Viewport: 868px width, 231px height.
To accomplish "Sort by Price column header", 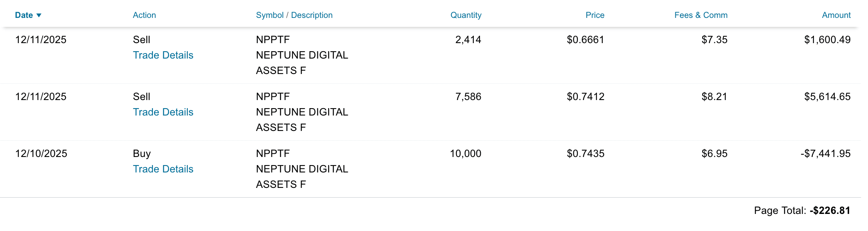I will [595, 15].
